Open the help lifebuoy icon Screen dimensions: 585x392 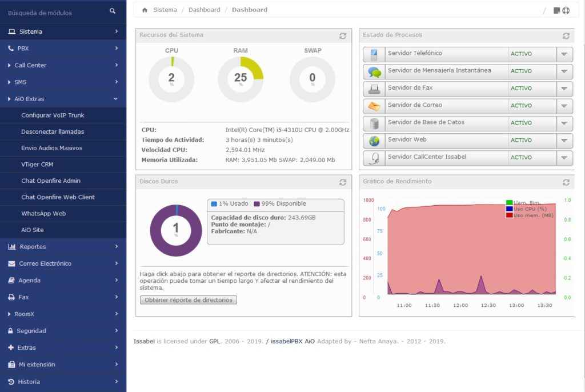(566, 10)
